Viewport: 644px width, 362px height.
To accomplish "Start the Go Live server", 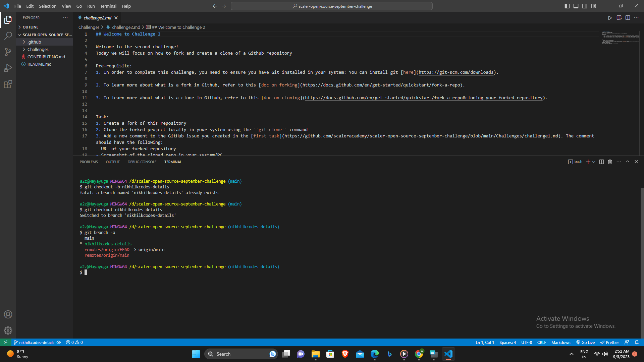I will (x=585, y=342).
